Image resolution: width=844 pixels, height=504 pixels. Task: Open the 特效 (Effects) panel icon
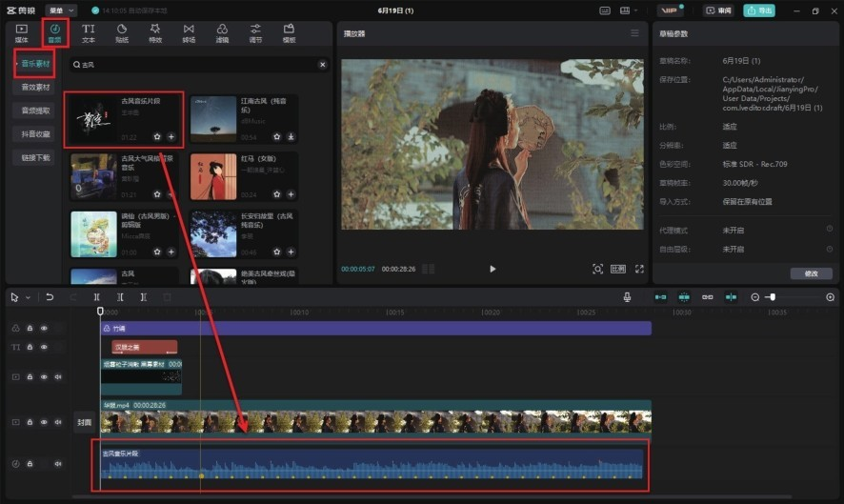point(155,33)
